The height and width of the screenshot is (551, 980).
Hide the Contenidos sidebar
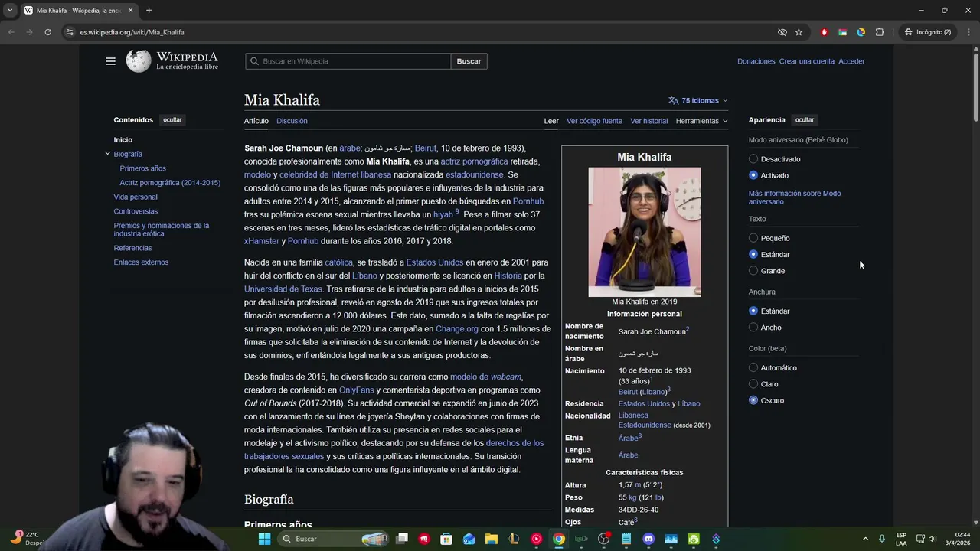pos(172,120)
